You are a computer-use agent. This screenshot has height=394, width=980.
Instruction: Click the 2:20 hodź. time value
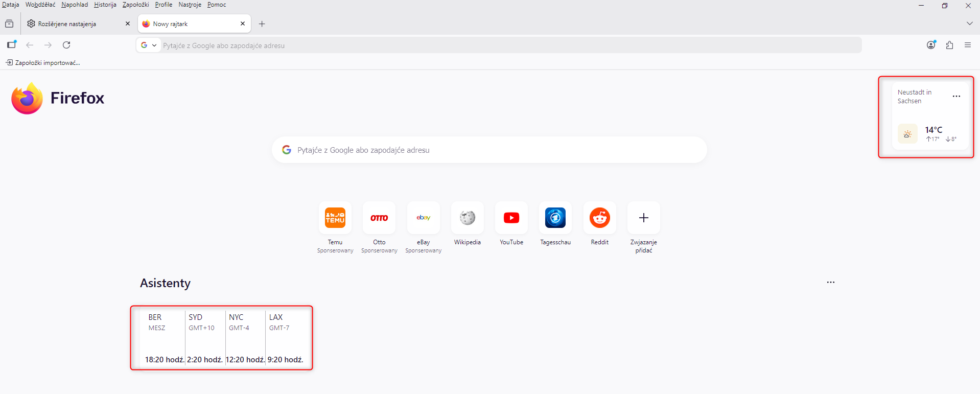205,360
